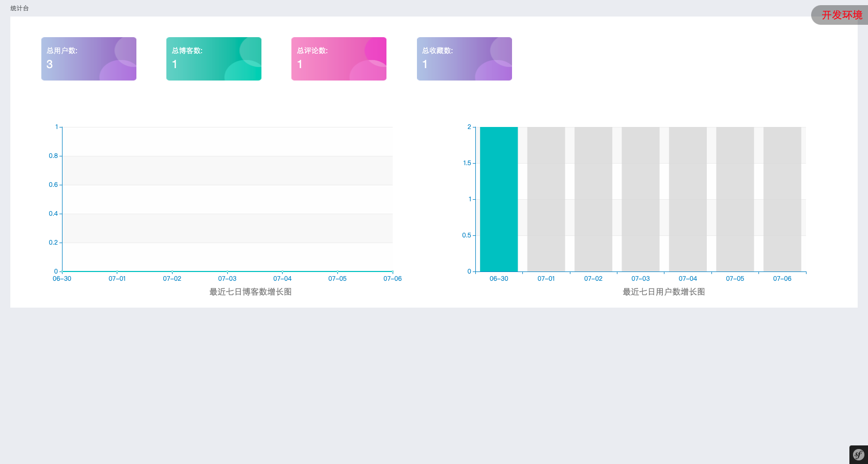The width and height of the screenshot is (868, 464).
Task: Open the 总用户数 statistics card
Action: [89, 59]
